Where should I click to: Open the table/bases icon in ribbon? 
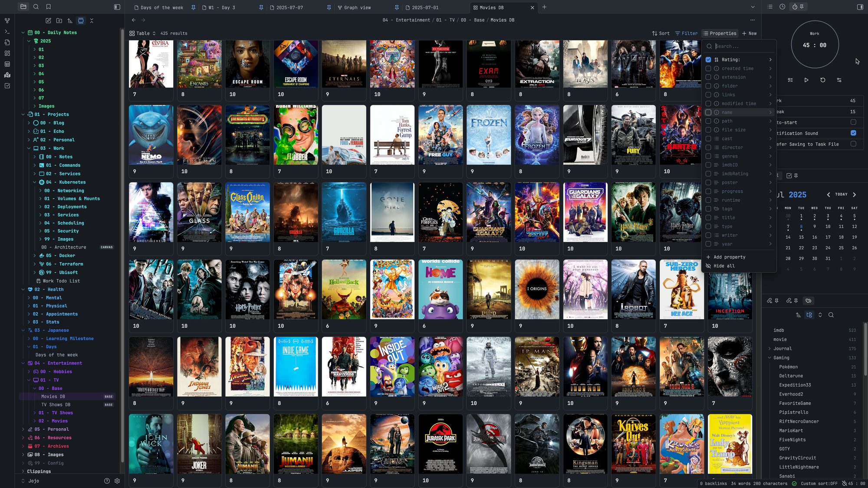click(7, 64)
